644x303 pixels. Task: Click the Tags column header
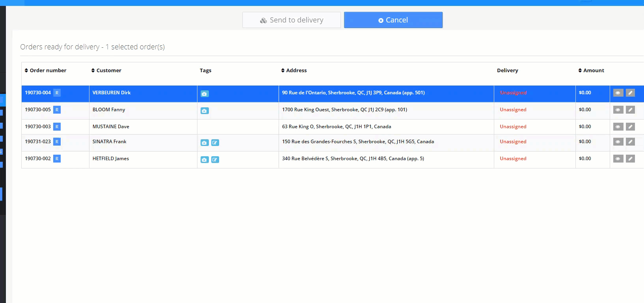pos(205,71)
